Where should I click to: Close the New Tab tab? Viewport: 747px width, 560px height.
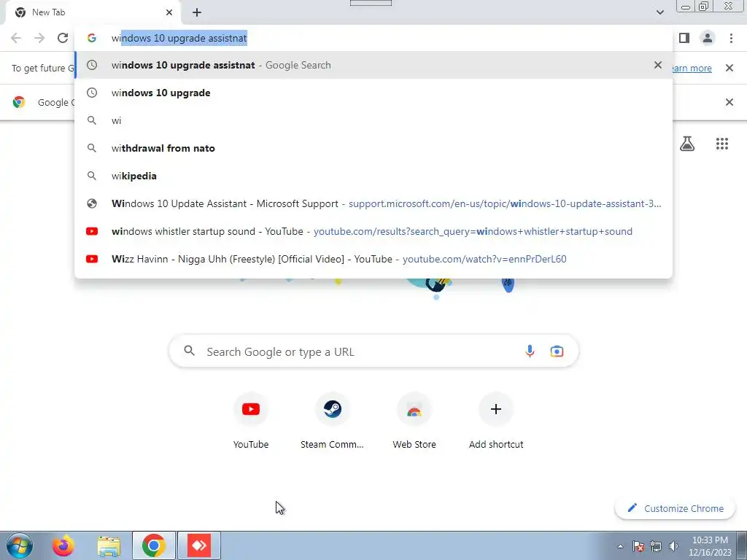pos(169,12)
